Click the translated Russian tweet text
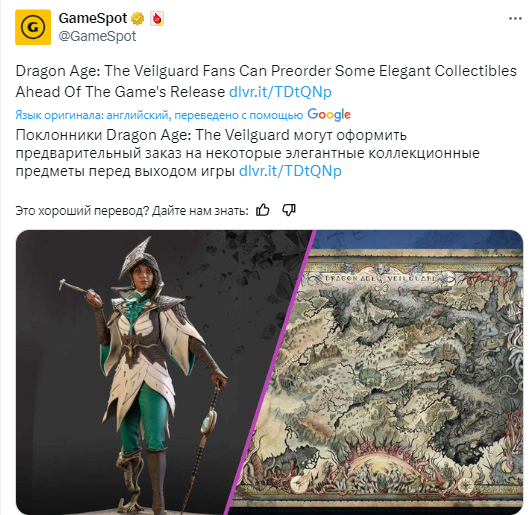Viewport: 530px width, 515px height. tap(247, 153)
